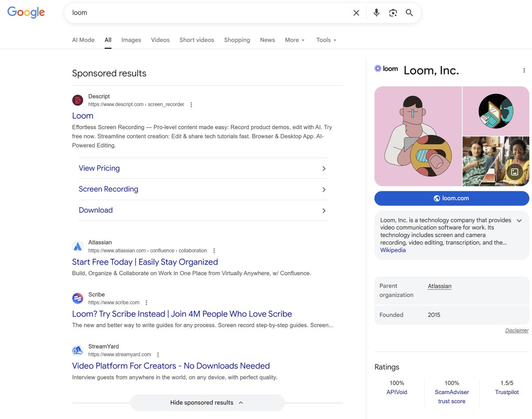This screenshot has width=532, height=419.
Task: Switch to the Images tab
Action: pyautogui.click(x=131, y=40)
